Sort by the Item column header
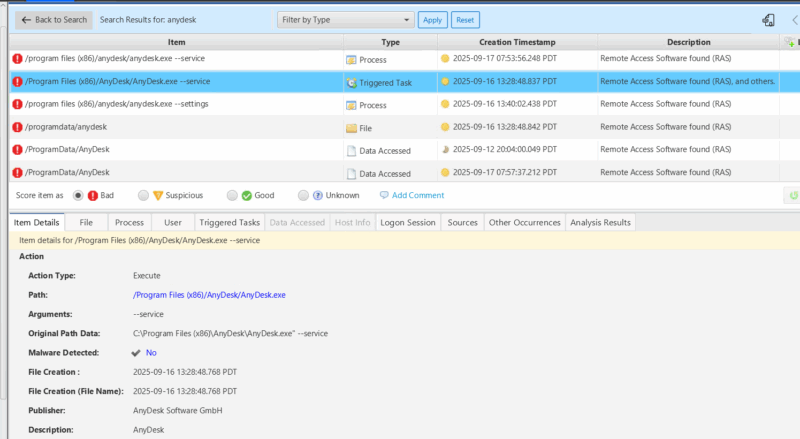Image resolution: width=800 pixels, height=439 pixels. point(177,42)
